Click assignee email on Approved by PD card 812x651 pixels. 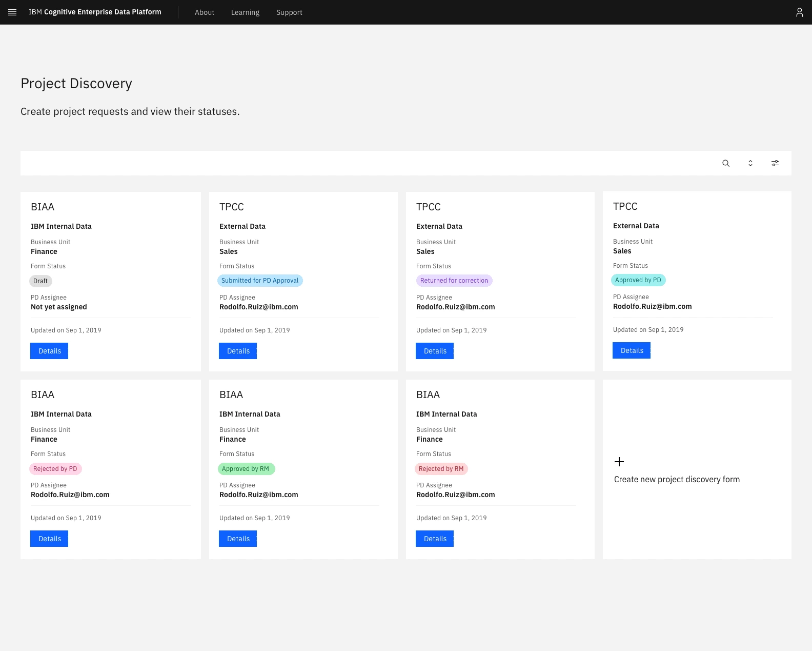pos(652,306)
